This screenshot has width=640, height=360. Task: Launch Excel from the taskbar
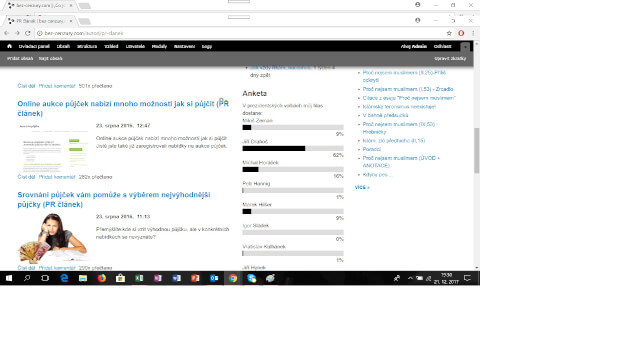tap(139, 278)
